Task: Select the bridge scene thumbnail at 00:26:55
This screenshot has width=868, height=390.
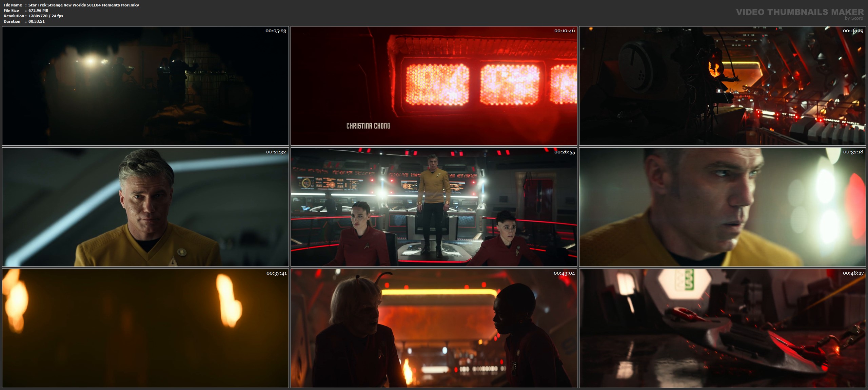Action: point(434,207)
